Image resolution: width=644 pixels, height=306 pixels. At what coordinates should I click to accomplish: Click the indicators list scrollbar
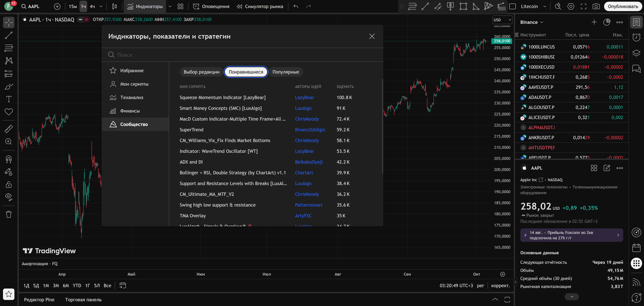click(382, 126)
